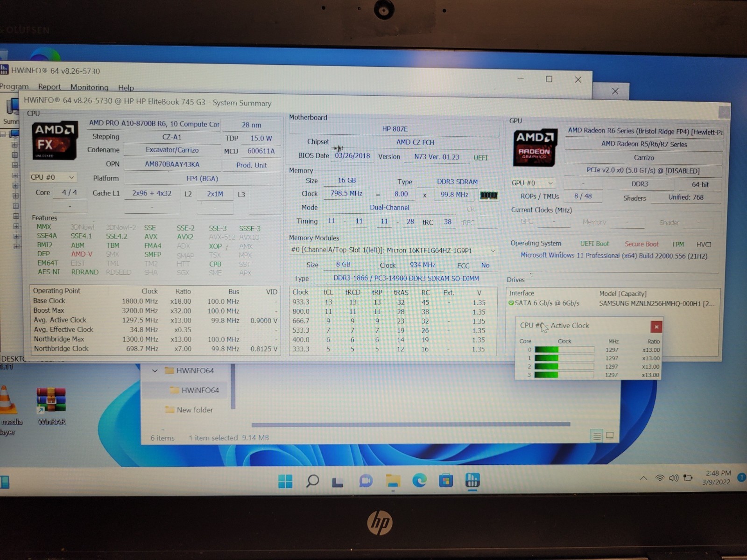
Task: Click the memory module chip icon
Action: coord(489,195)
